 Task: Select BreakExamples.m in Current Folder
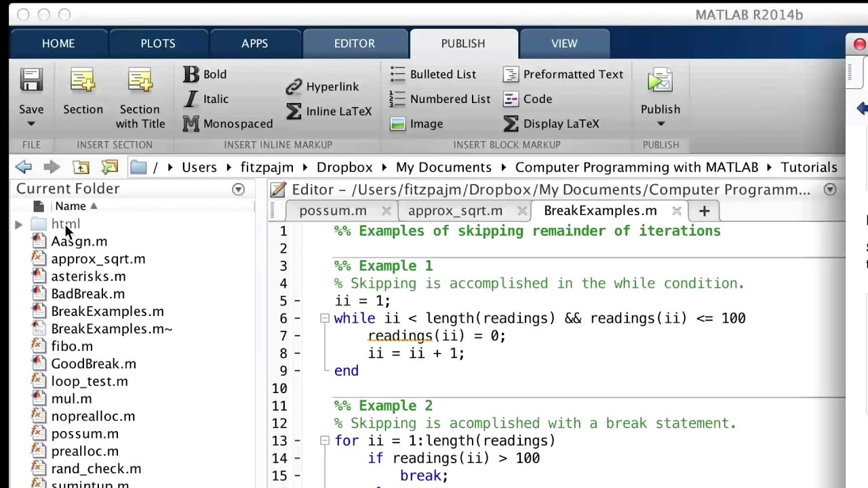(108, 312)
